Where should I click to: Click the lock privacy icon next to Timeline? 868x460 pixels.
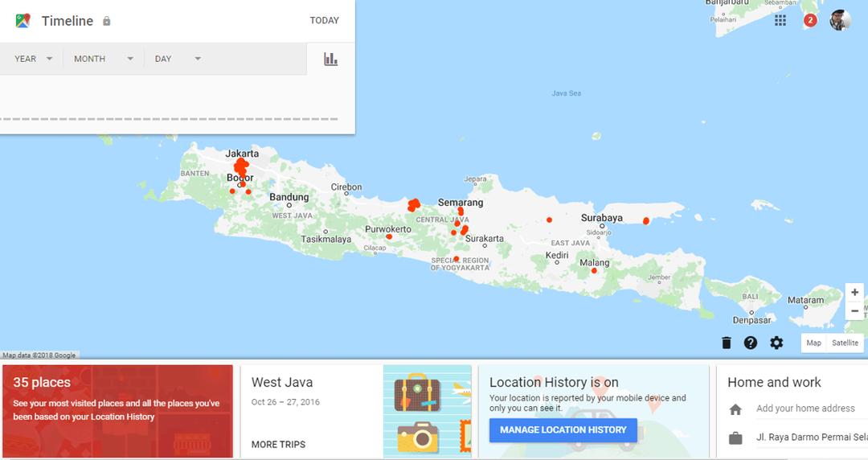point(107,21)
